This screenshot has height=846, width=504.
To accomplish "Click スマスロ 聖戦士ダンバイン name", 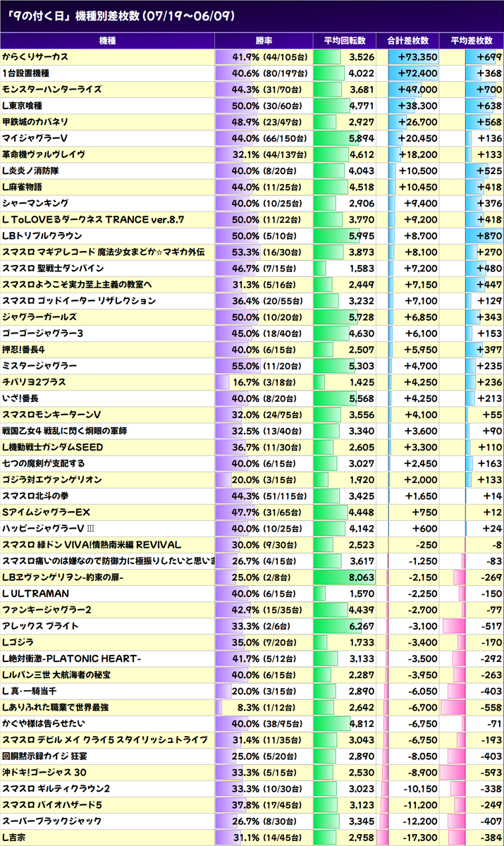I will coord(53,269).
